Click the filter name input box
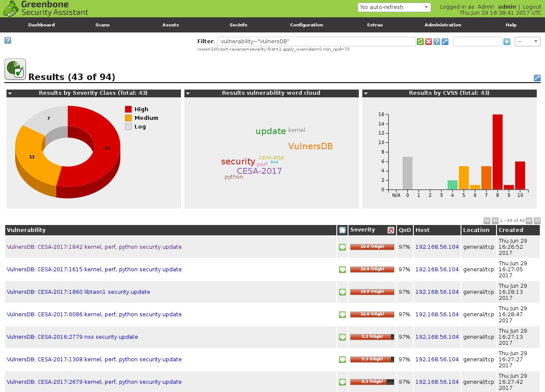545x392 pixels. pyautogui.click(x=477, y=42)
